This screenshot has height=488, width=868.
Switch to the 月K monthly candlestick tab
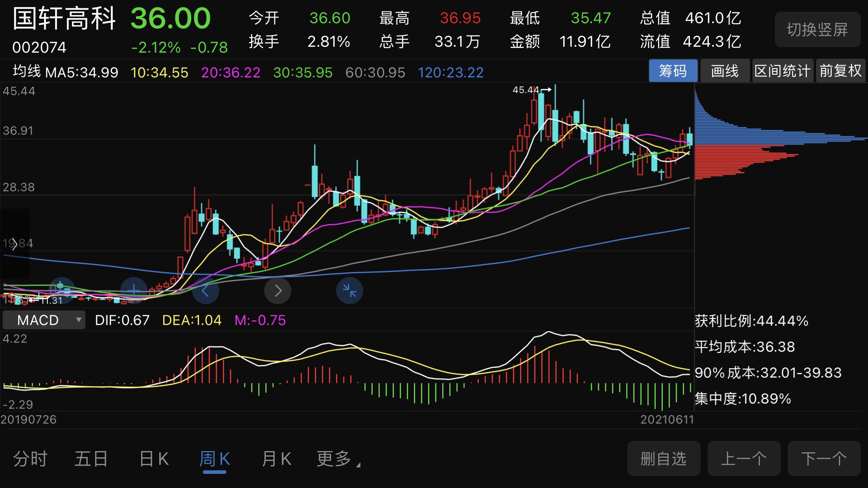coord(277,459)
